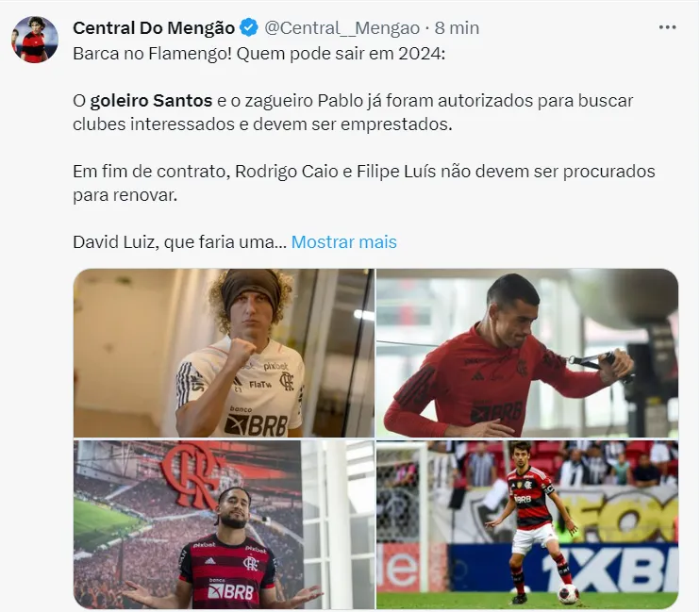The width and height of the screenshot is (700, 612).
Task: Open Central Do Mengão profile avatar
Action: 34,40
